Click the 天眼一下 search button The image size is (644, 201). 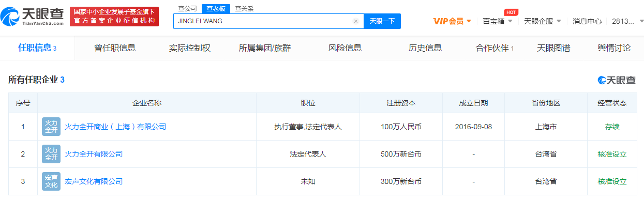[x=383, y=21]
